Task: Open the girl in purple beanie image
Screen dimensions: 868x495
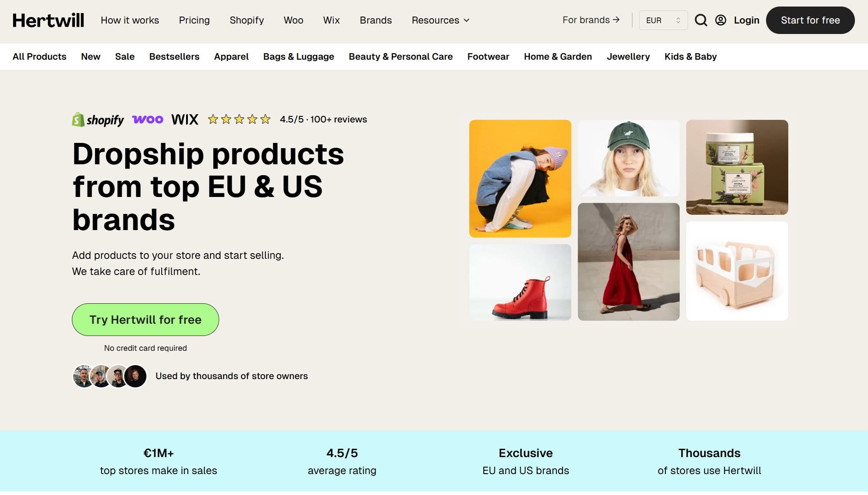Action: click(520, 179)
